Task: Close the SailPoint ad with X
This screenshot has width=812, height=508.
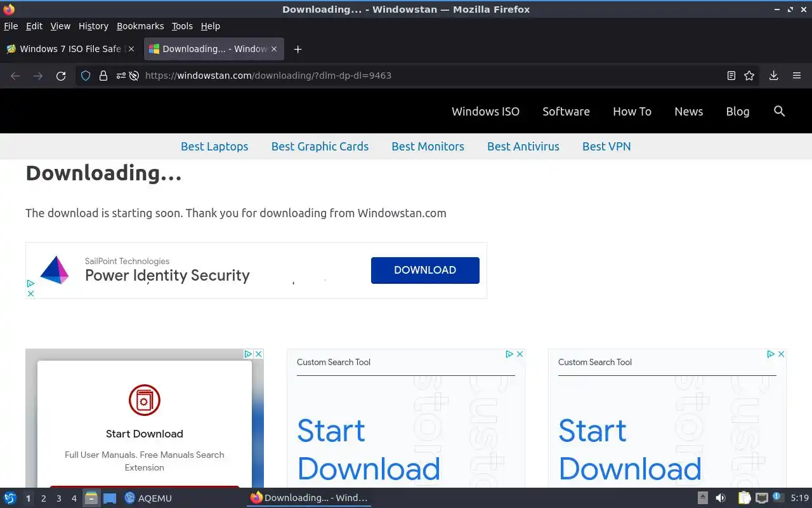Action: click(30, 294)
